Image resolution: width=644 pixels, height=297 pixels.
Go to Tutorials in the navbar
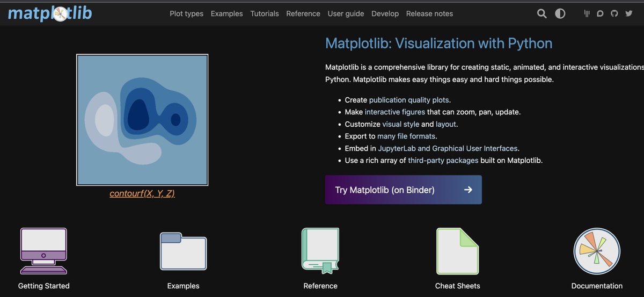265,13
